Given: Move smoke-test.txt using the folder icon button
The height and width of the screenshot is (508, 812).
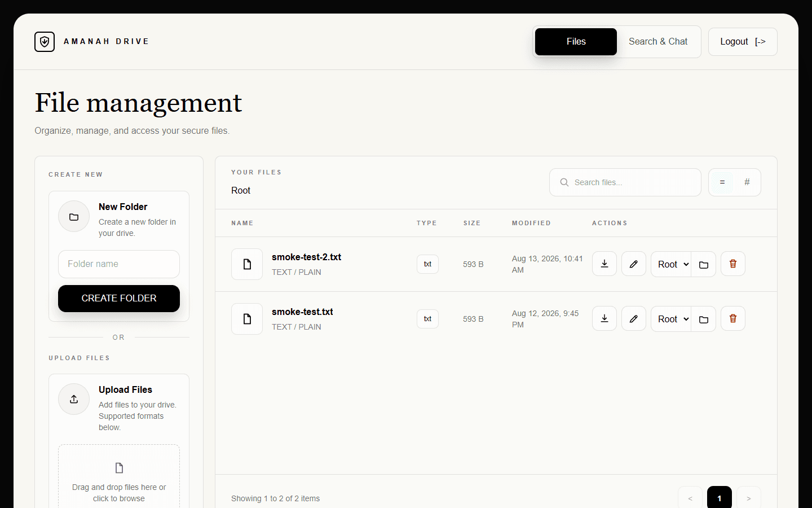Looking at the screenshot, I should [x=704, y=319].
